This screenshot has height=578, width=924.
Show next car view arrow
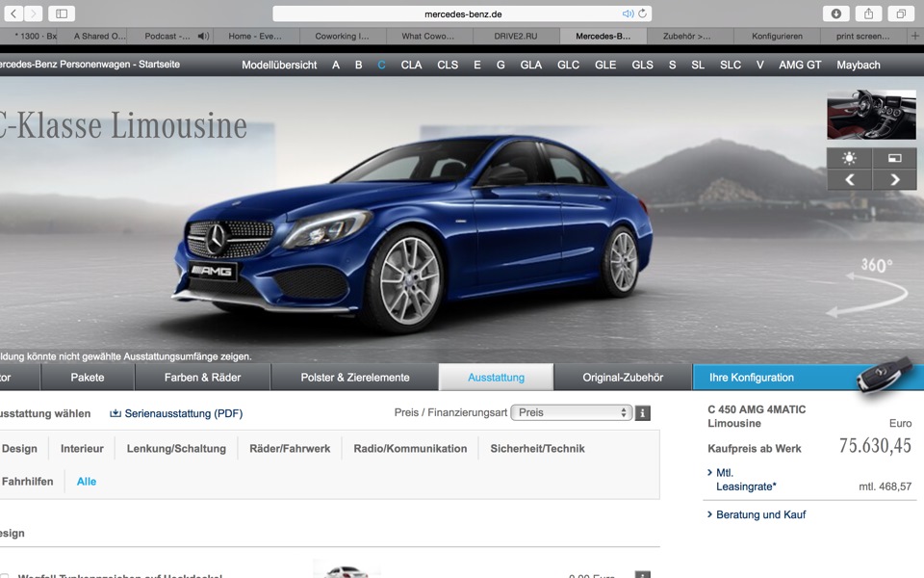(894, 180)
